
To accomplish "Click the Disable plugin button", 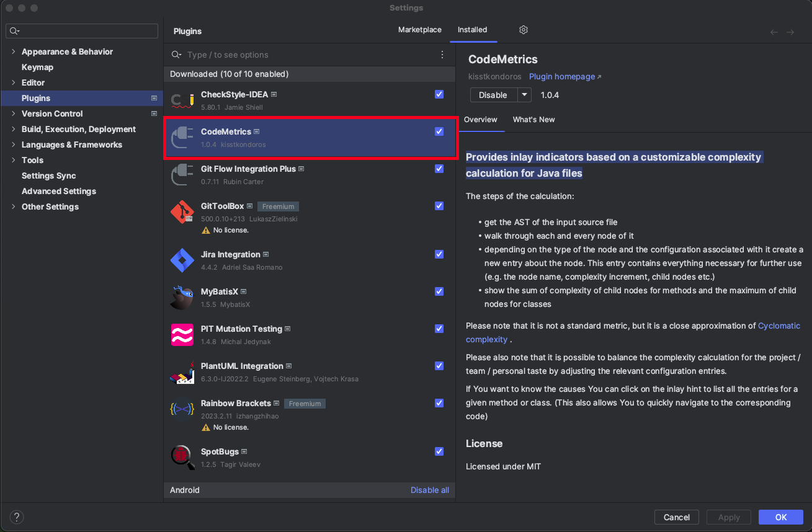I will (494, 95).
